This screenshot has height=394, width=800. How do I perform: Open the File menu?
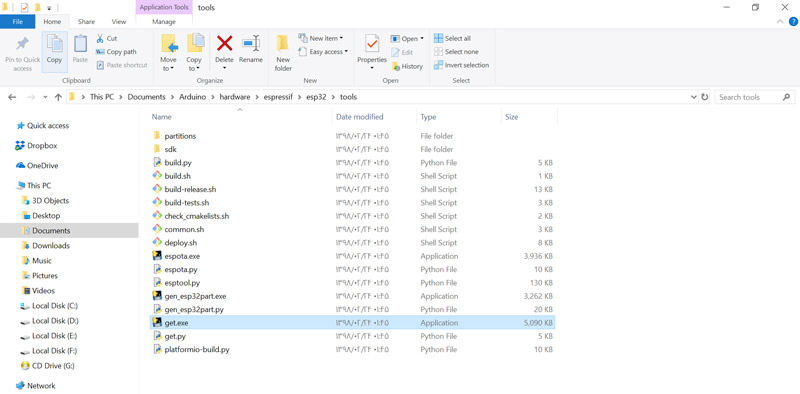17,21
